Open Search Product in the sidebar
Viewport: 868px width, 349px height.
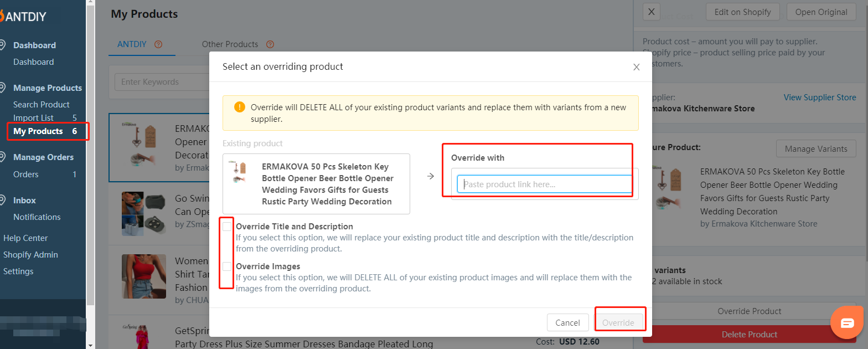pyautogui.click(x=42, y=105)
